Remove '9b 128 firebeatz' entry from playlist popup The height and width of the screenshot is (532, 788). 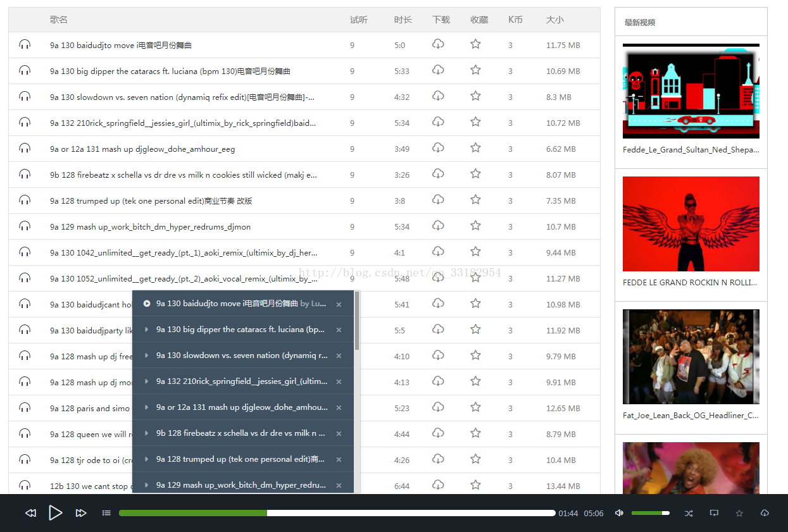(x=339, y=434)
